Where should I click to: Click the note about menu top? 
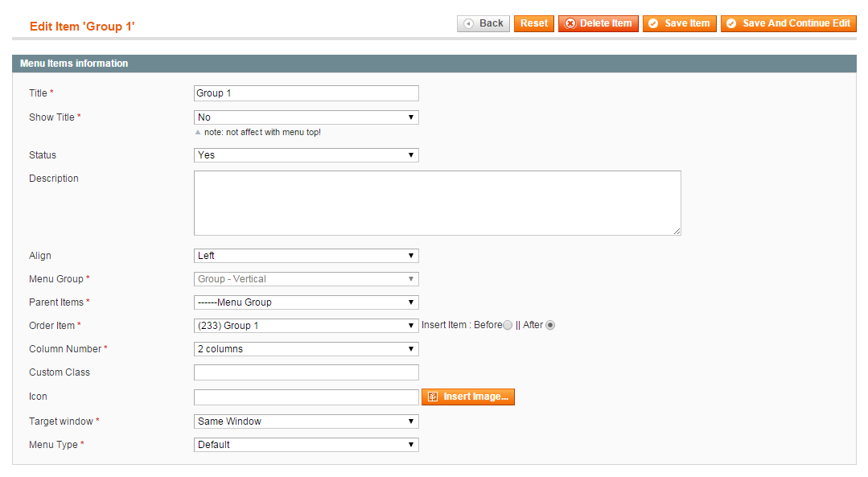click(261, 132)
